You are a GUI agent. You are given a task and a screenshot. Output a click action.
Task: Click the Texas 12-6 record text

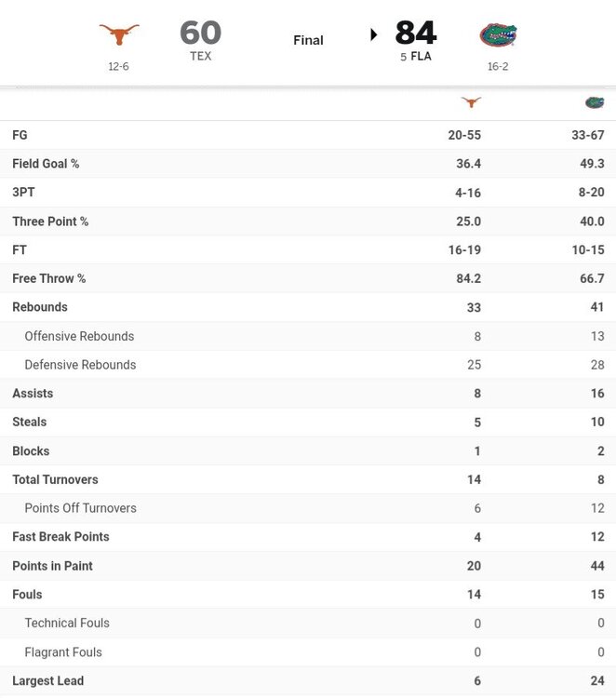point(119,65)
